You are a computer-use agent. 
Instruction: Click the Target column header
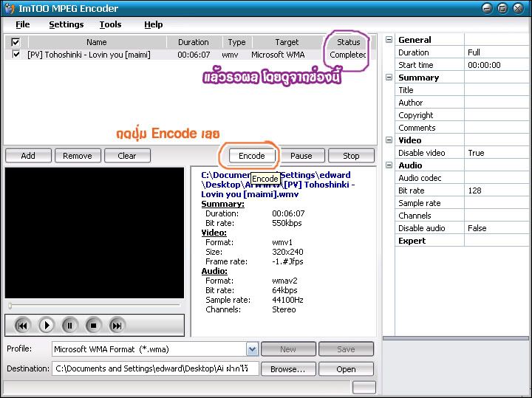(287, 42)
